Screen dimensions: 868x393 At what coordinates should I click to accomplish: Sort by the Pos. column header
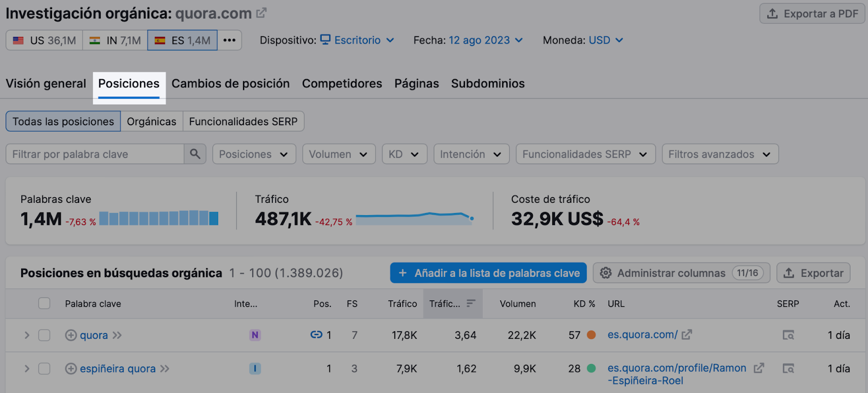(322, 304)
